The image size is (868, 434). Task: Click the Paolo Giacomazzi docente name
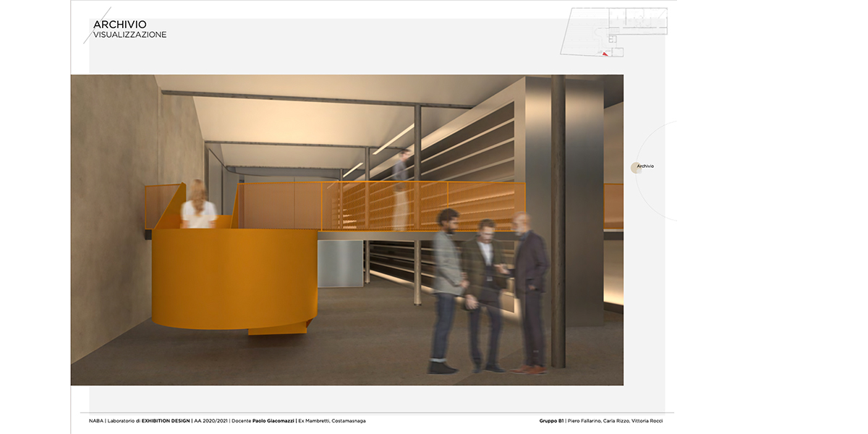tap(273, 421)
